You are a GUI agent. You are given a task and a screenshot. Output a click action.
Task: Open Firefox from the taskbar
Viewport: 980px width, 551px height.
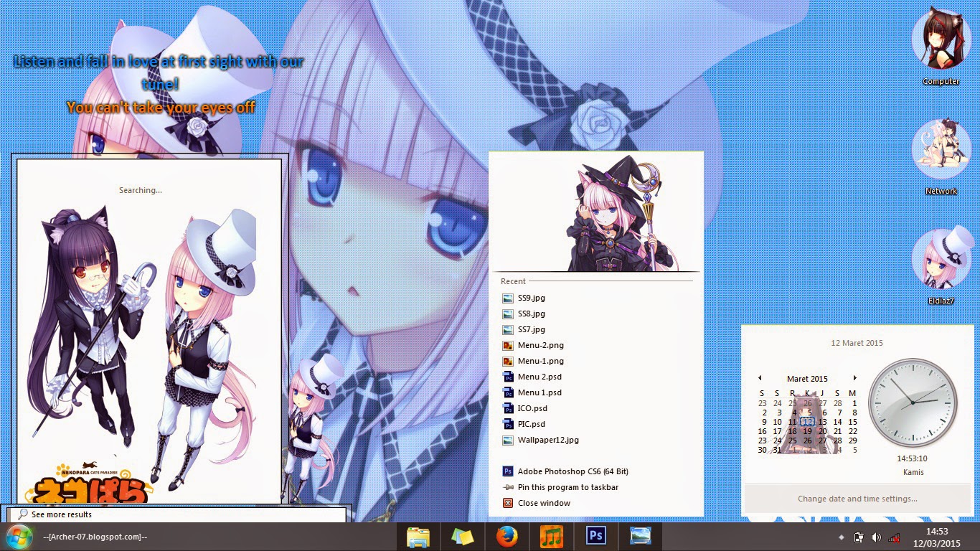pos(507,537)
